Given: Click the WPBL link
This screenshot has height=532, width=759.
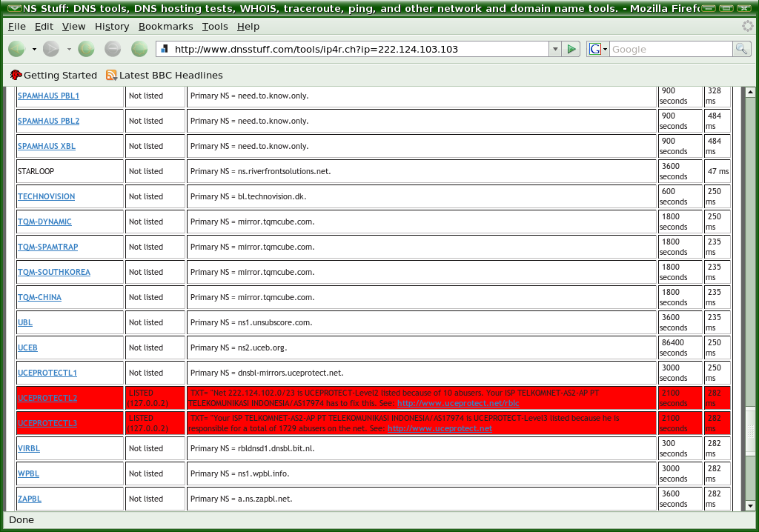Looking at the screenshot, I should (29, 473).
